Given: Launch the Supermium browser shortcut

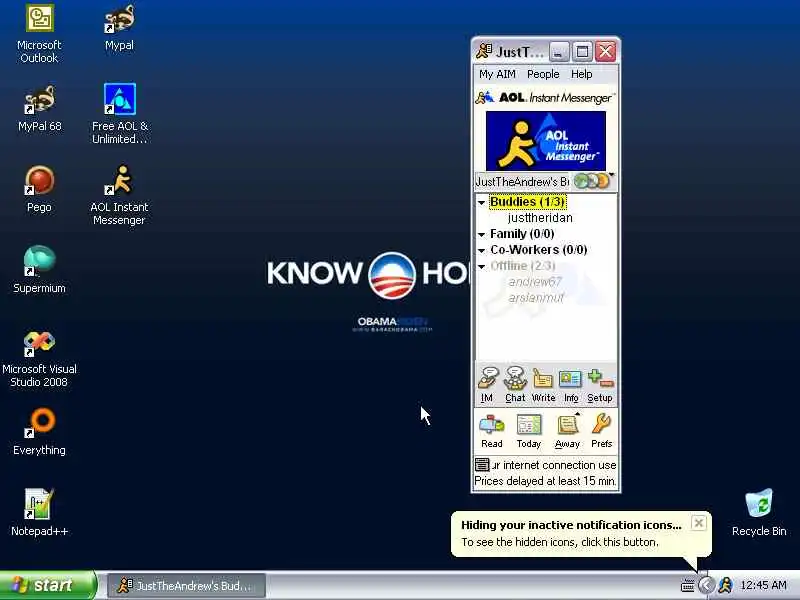Looking at the screenshot, I should 39,270.
